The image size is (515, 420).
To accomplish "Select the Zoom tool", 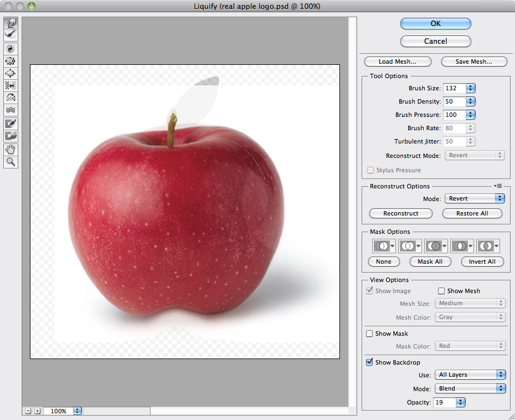I will point(11,162).
